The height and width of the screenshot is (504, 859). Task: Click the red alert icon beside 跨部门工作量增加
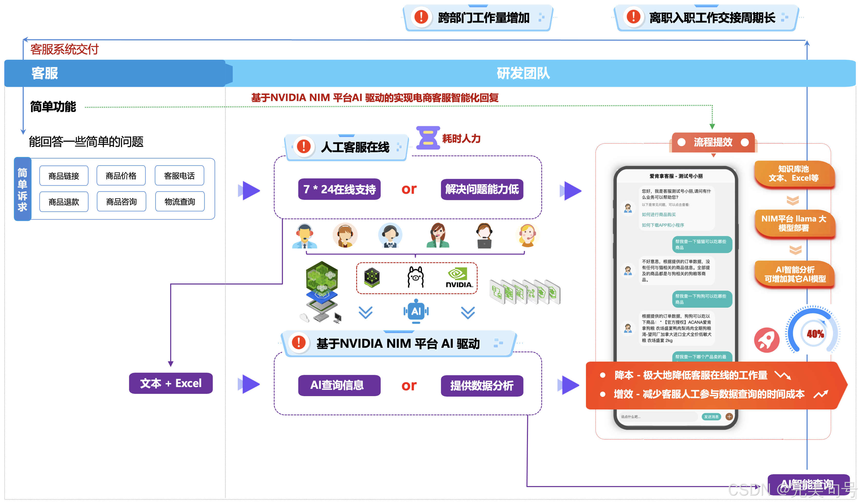(421, 17)
